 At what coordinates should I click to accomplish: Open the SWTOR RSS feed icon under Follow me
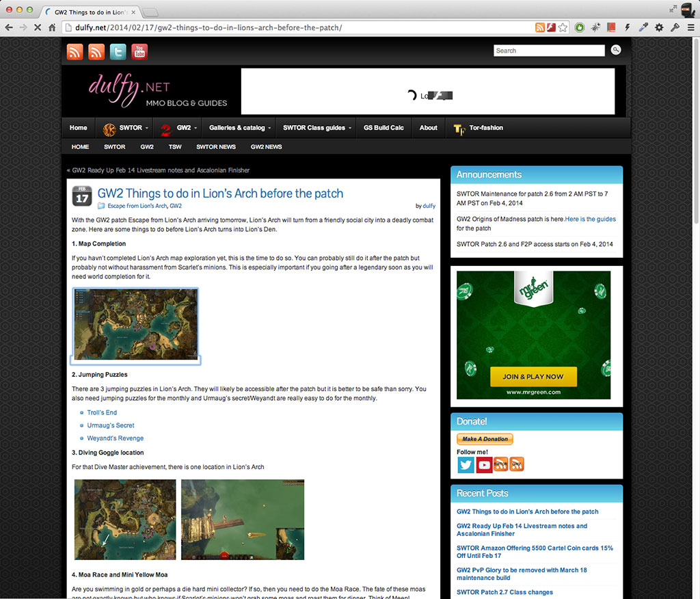point(500,464)
